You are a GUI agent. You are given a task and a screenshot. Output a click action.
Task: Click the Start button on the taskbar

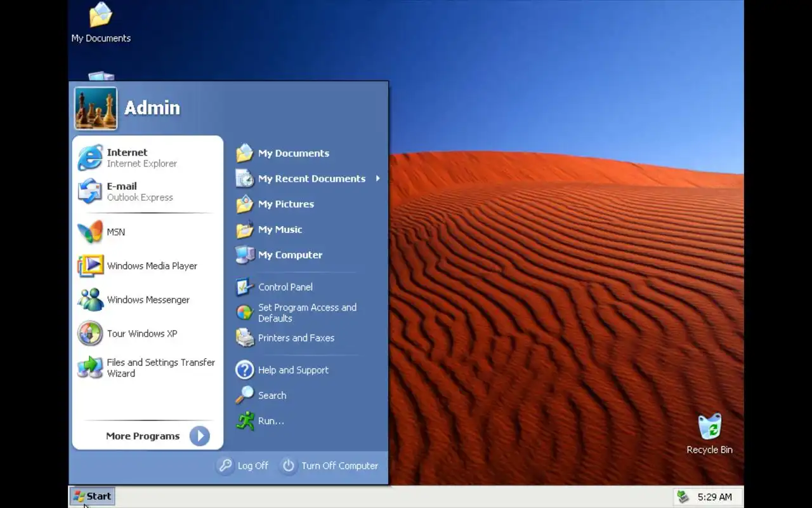tap(92, 497)
